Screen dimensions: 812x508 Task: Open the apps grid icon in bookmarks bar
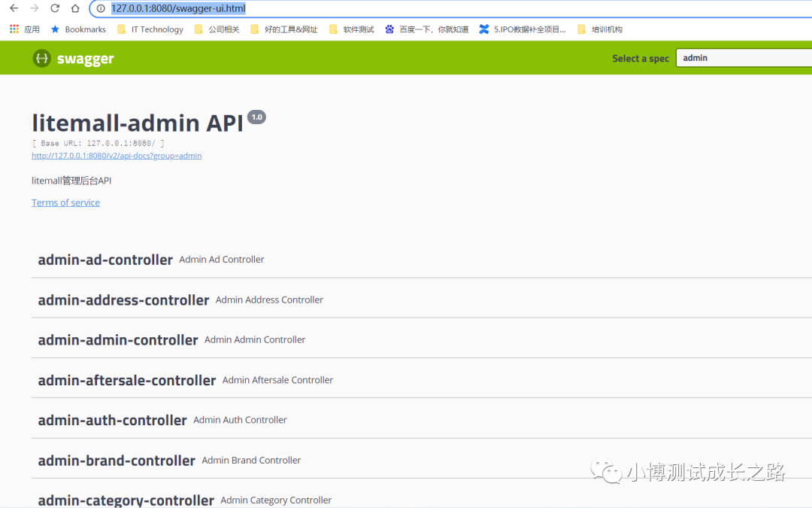click(x=14, y=29)
